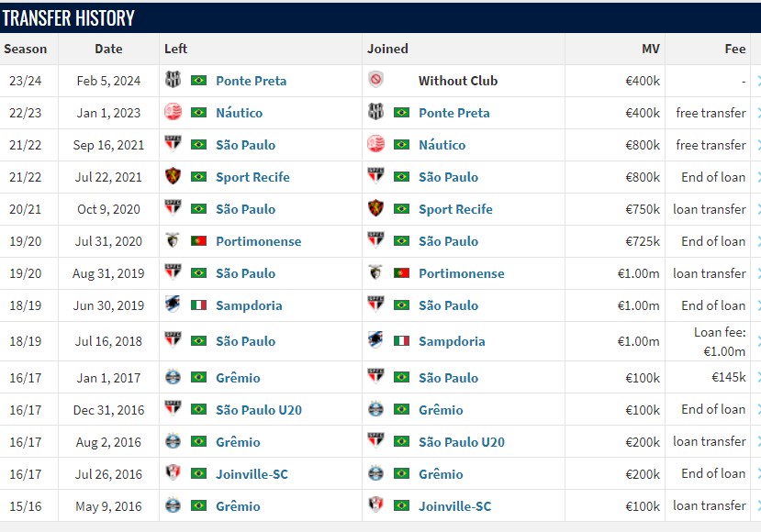Open Ponte Preta link in Joined column
Screen dimensions: 761x532
tap(453, 113)
